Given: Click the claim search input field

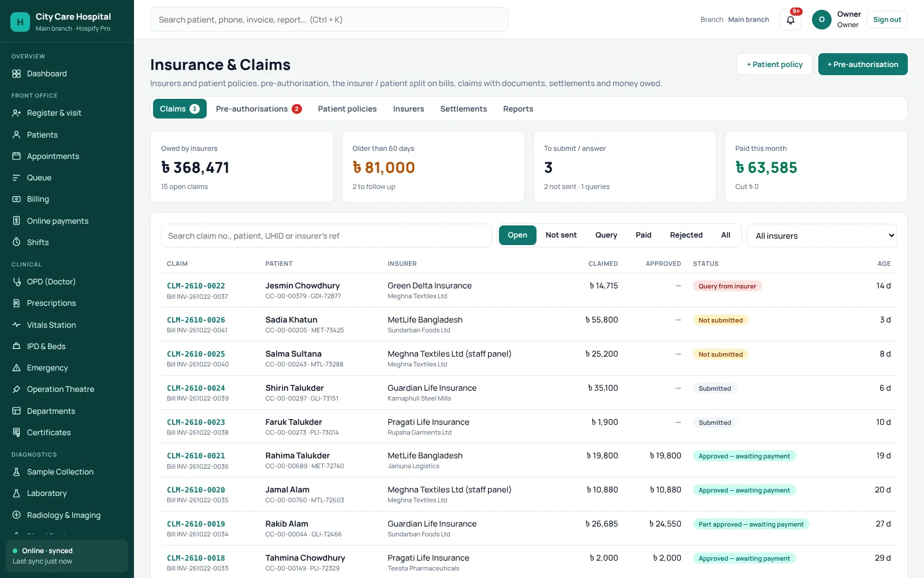Looking at the screenshot, I should point(326,236).
